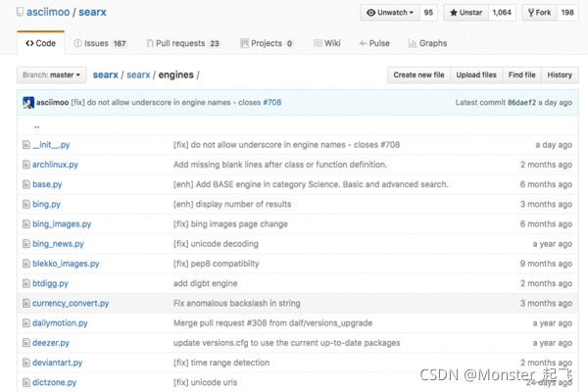Open commit History
The height and width of the screenshot is (392, 588).
(560, 75)
